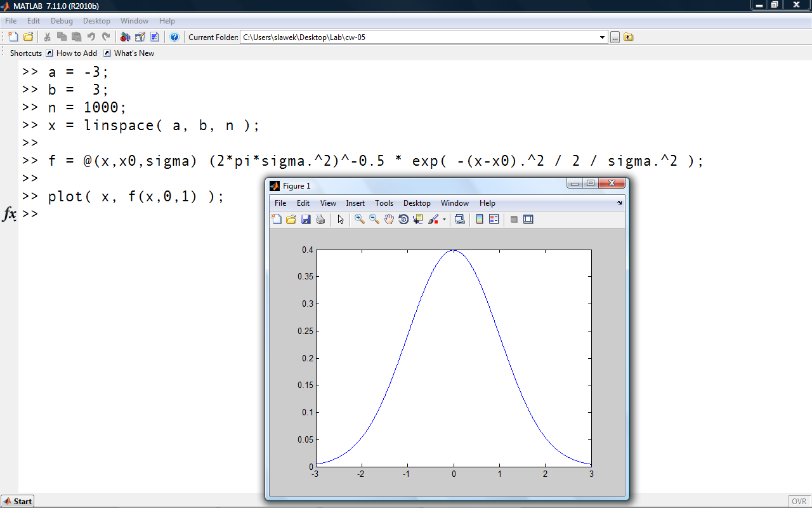This screenshot has width=812, height=508.
Task: Open Figure 1 File menu
Action: [280, 203]
